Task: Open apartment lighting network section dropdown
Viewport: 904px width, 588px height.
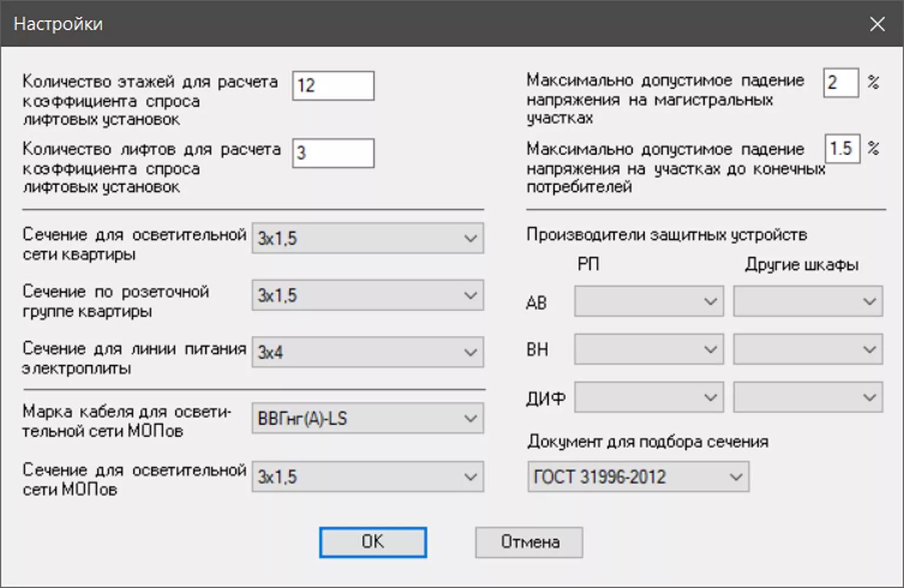Action: tap(368, 238)
